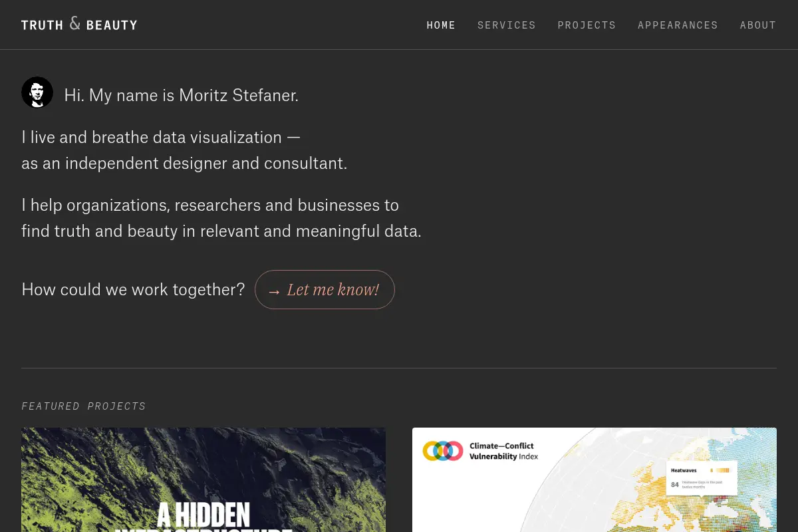This screenshot has height=532, width=798.
Task: Click the Climate—Conflict Vulnerability Index rings logo
Action: coord(443,451)
